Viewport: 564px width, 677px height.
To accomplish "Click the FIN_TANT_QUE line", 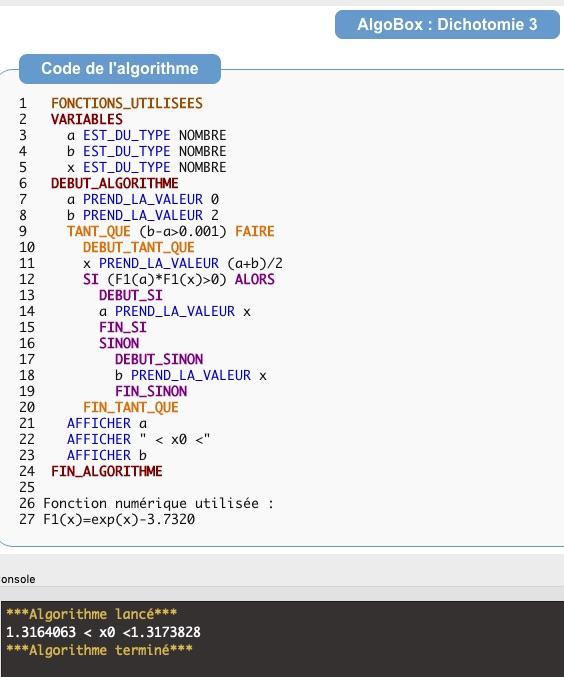I will pos(131,407).
